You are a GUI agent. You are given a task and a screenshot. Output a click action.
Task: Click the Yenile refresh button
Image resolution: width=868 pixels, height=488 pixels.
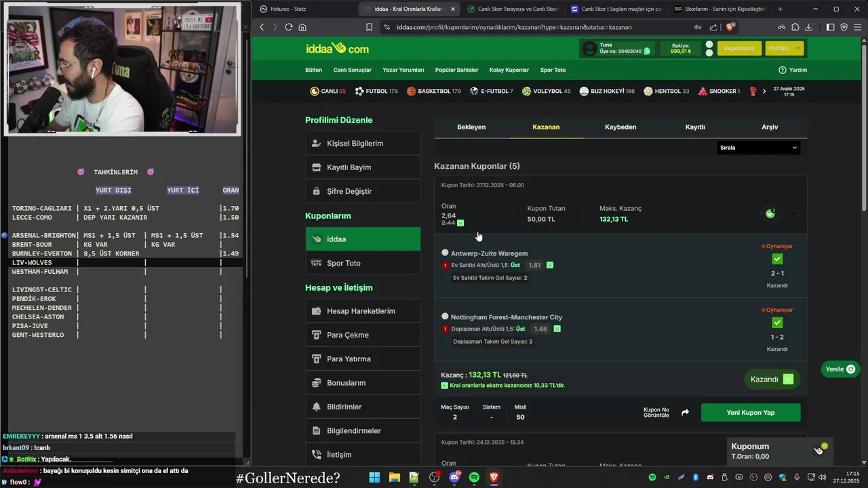[x=840, y=369]
